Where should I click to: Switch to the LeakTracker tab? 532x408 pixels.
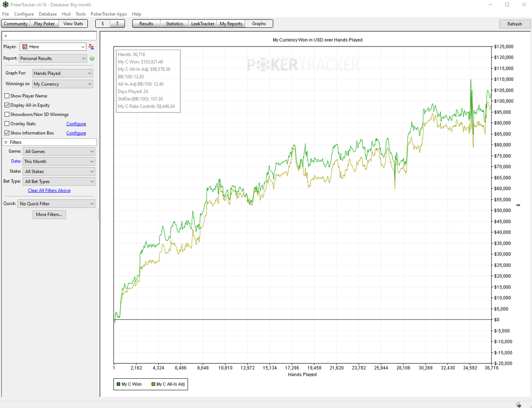click(203, 23)
